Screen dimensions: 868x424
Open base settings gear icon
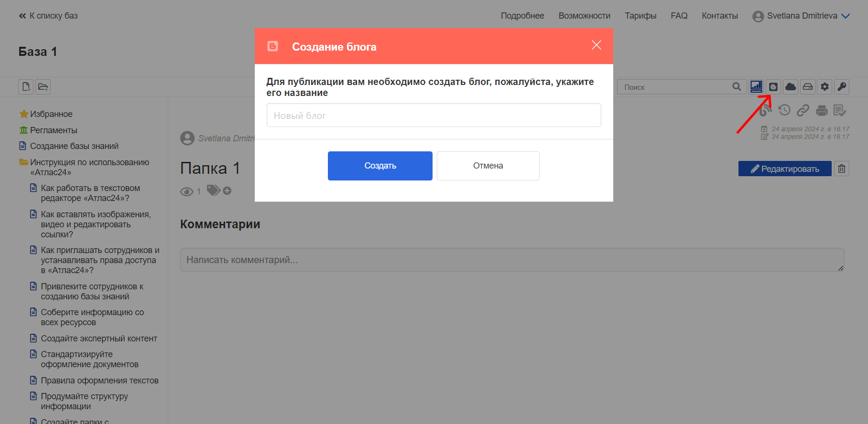[825, 87]
